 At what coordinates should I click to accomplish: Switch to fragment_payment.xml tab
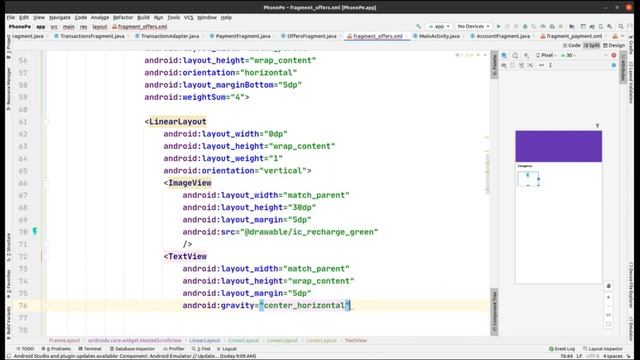point(571,36)
